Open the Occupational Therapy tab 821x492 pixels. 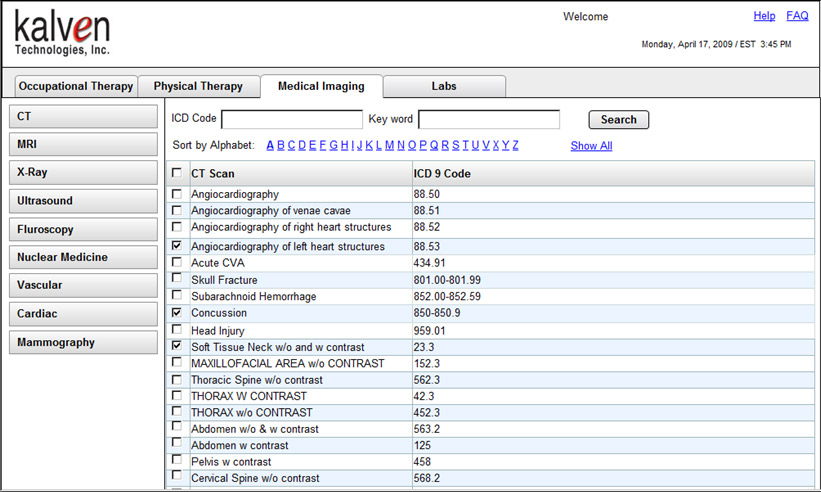coord(76,87)
